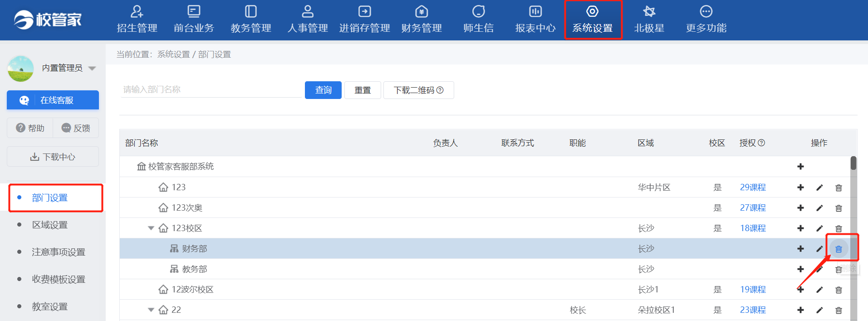Go to 教务管理 module
Screen dimensions: 868x321
coord(251,20)
